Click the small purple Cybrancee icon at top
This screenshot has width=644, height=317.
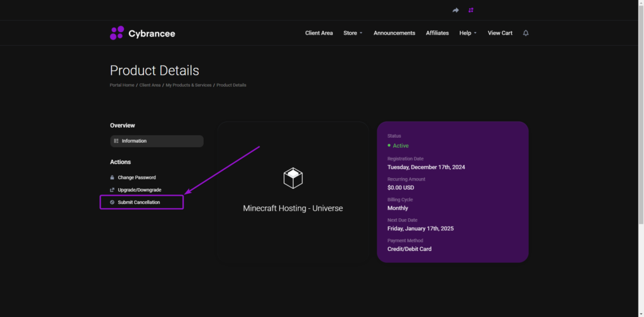coord(471,10)
